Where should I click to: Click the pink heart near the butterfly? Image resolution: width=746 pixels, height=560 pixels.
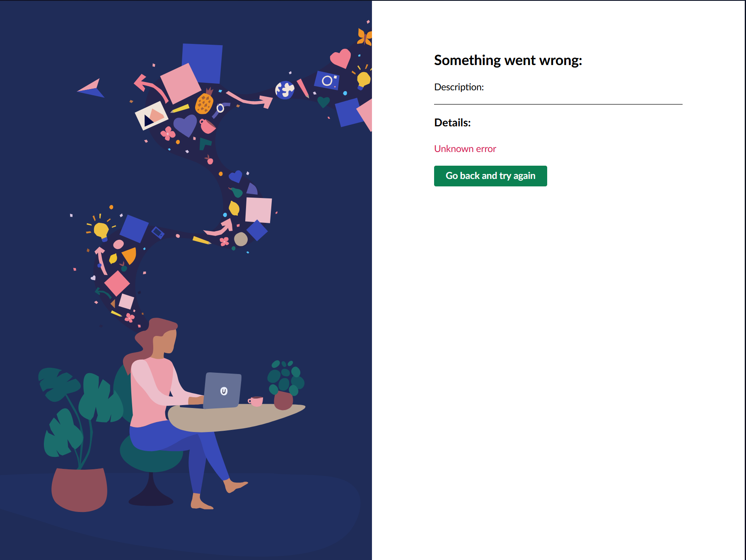point(340,58)
